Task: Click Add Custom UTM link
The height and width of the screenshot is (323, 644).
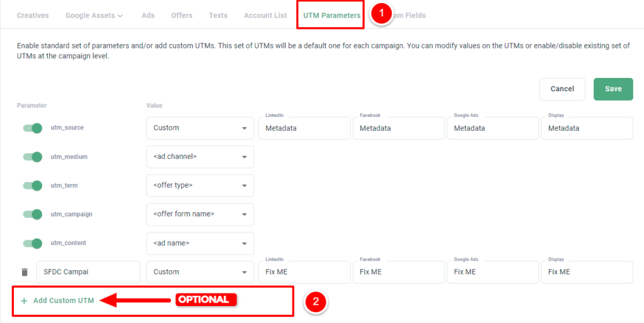Action: click(64, 301)
